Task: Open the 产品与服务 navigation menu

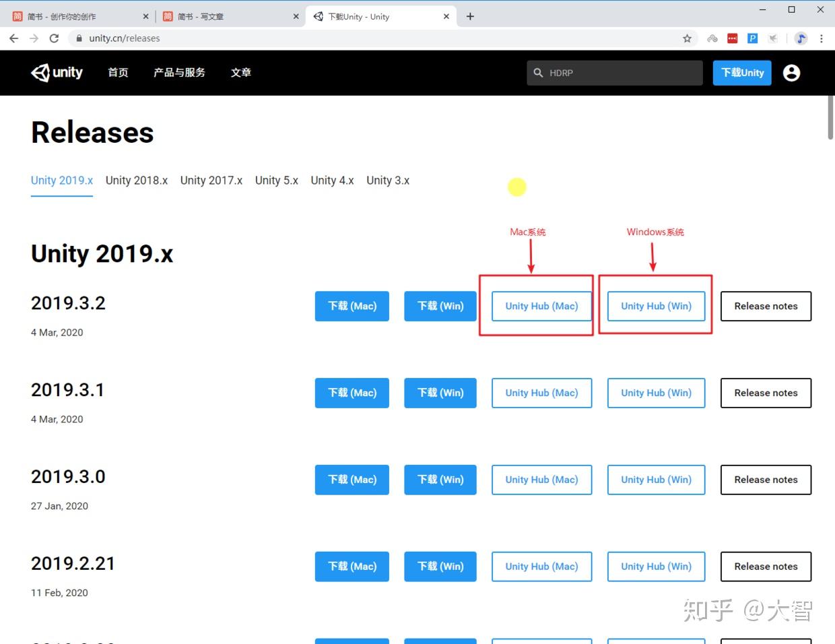Action: point(179,72)
